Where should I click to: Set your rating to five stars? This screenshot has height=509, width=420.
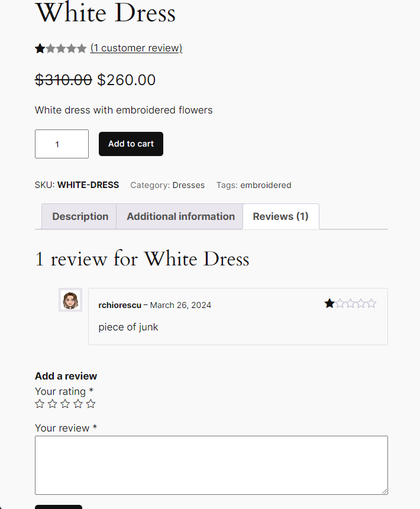point(91,404)
